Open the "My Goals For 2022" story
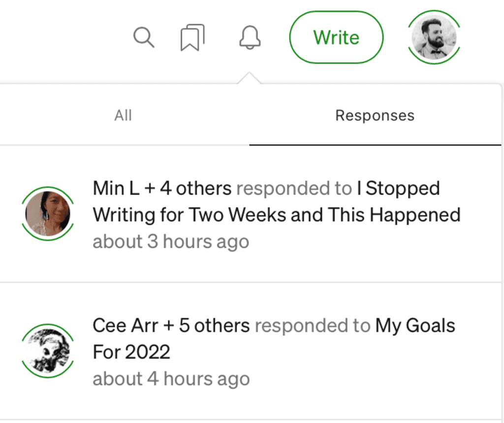The width and height of the screenshot is (504, 423). point(415,325)
